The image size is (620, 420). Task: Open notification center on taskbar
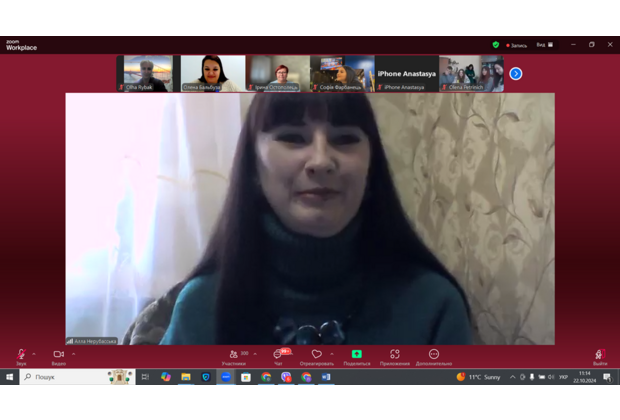point(607,377)
